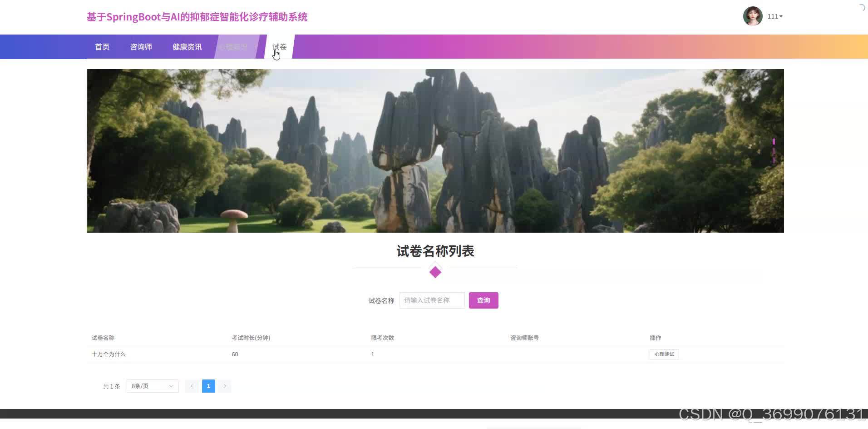Image resolution: width=868 pixels, height=429 pixels.
Task: Click the 限考次数 column header
Action: [382, 338]
